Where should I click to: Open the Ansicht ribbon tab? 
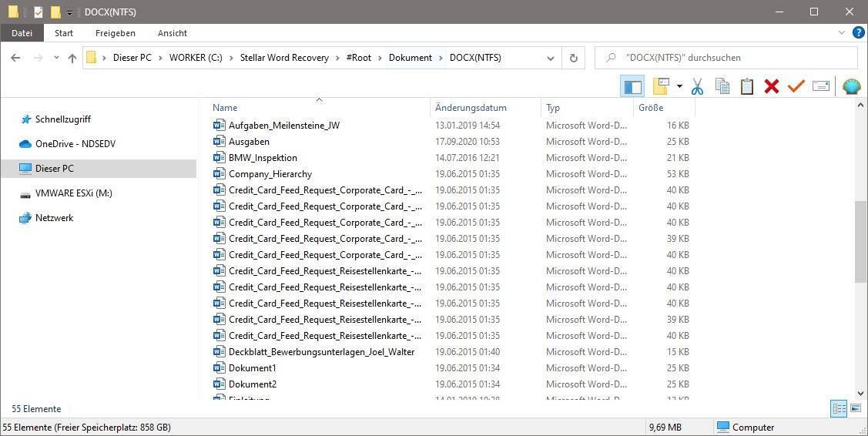(173, 33)
